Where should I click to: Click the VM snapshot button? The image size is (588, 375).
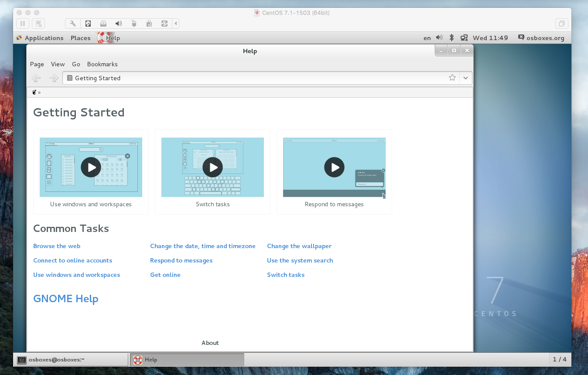pos(38,24)
